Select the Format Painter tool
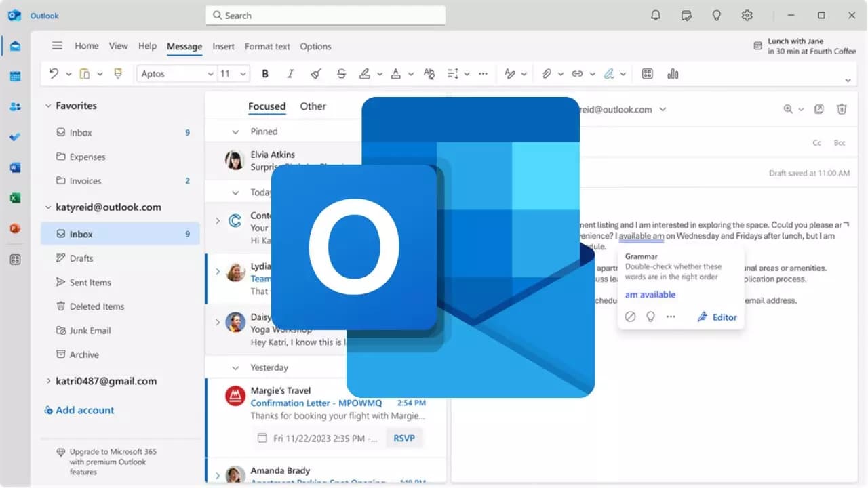The image size is (868, 488). pos(118,74)
